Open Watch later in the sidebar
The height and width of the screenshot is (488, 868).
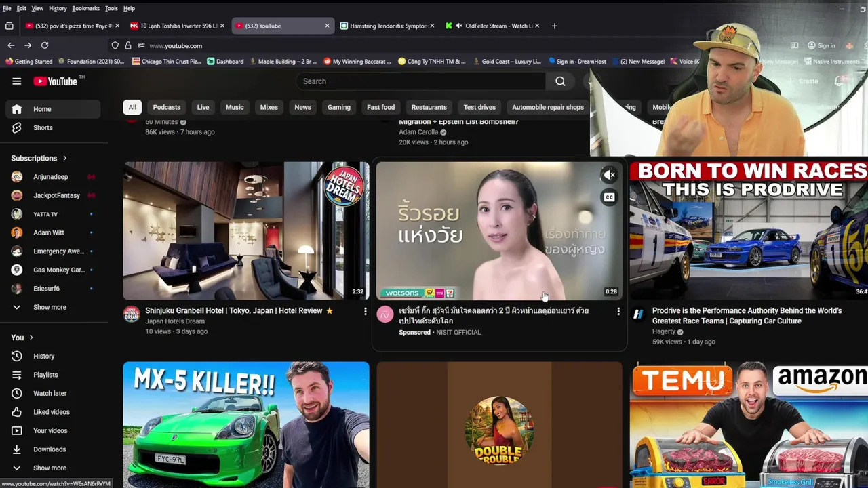point(53,393)
